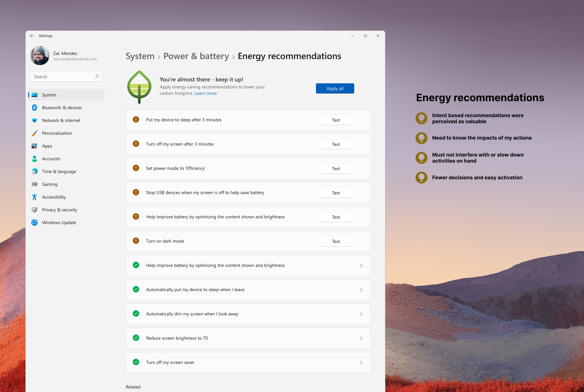This screenshot has height=392, width=584.
Task: Click the Learn more link
Action: (205, 93)
